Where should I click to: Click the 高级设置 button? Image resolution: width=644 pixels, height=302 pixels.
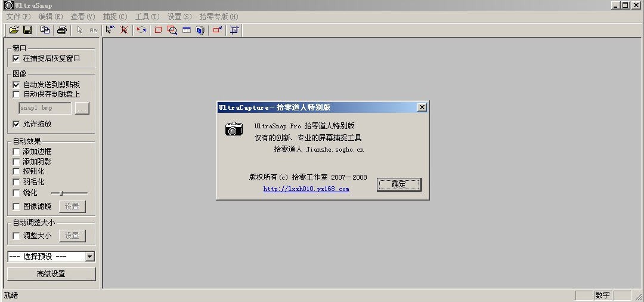51,274
